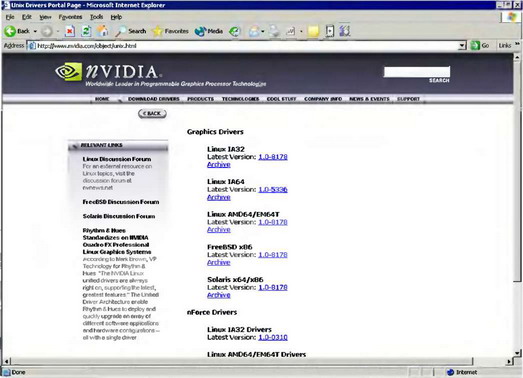Open the Tools menu
Image resolution: width=523 pixels, height=378 pixels.
pyautogui.click(x=96, y=17)
